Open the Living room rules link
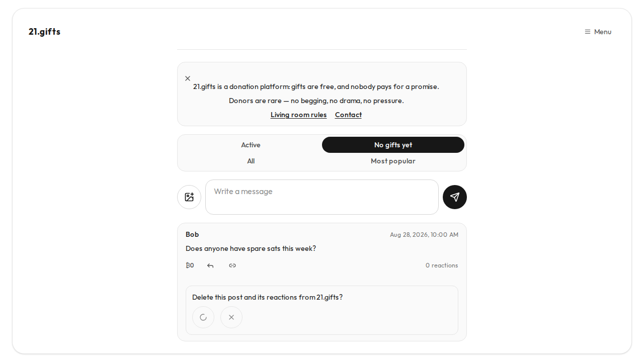Screen dimensions: 644x362 (298, 115)
